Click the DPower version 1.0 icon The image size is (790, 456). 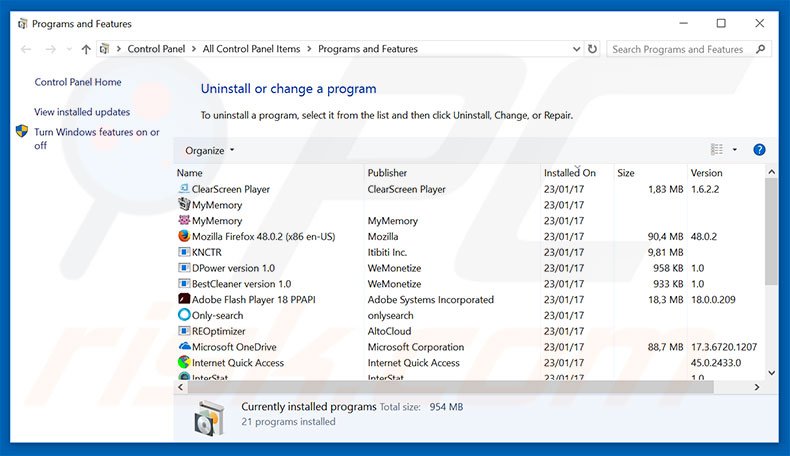pos(184,268)
